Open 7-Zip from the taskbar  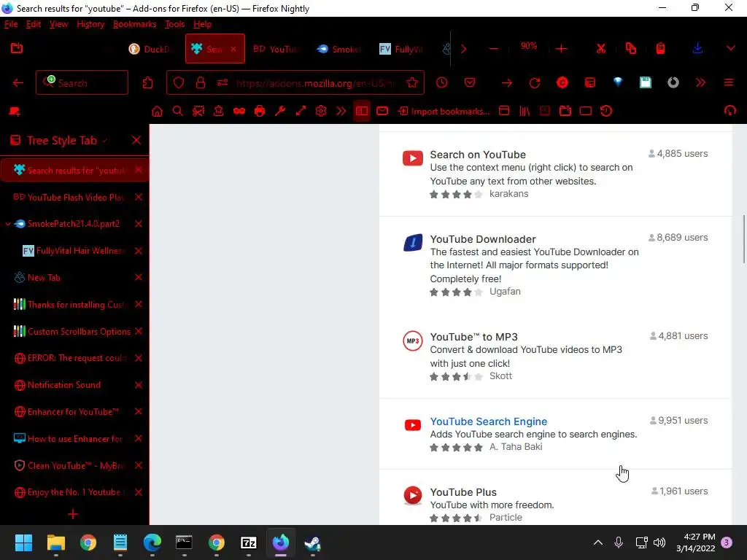(x=249, y=542)
